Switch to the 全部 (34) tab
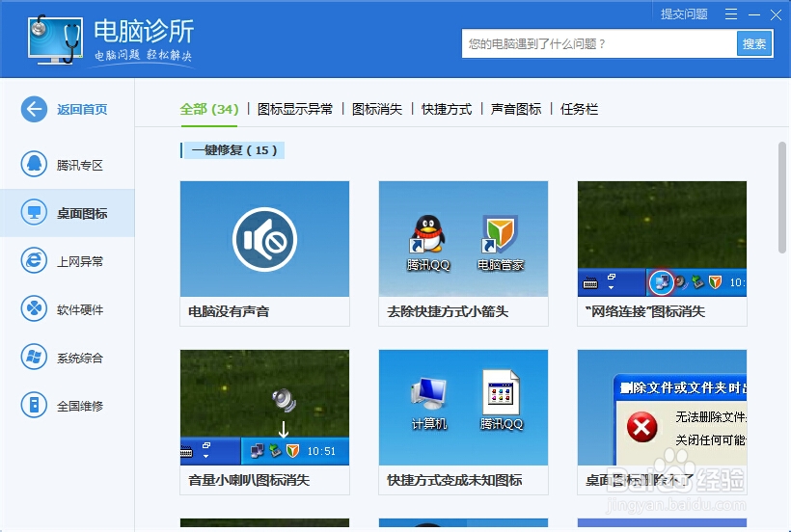Screen dimensions: 791x532 click(209, 109)
